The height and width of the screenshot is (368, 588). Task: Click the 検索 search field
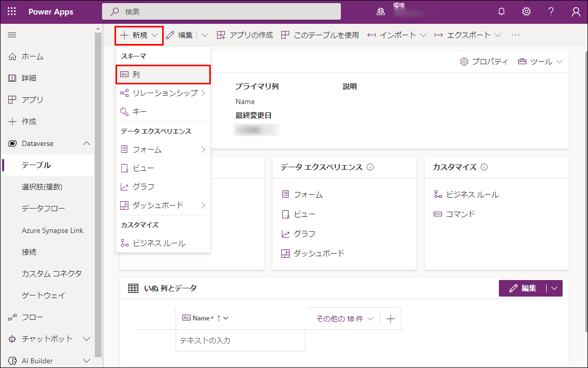[221, 11]
